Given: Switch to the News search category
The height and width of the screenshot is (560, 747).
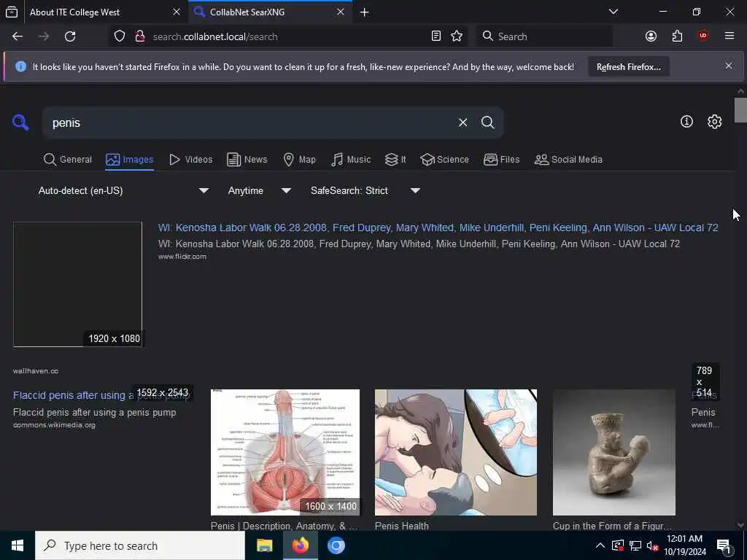Looking at the screenshot, I should [x=247, y=160].
